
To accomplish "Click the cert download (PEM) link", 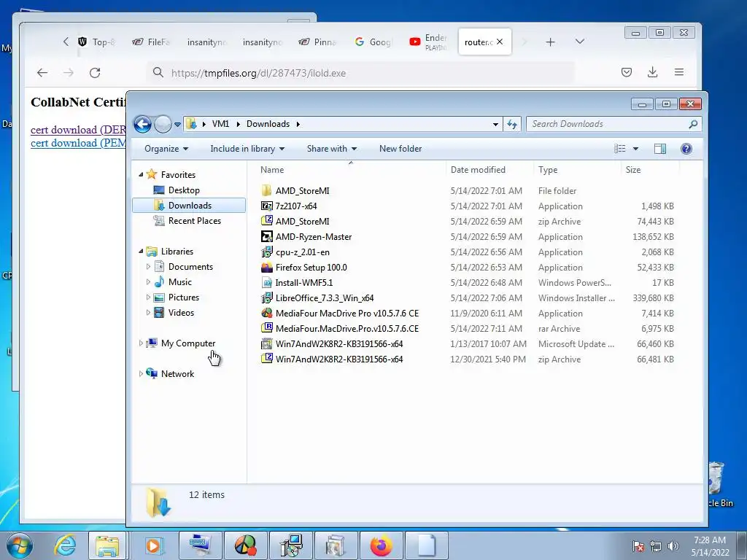I will click(78, 143).
